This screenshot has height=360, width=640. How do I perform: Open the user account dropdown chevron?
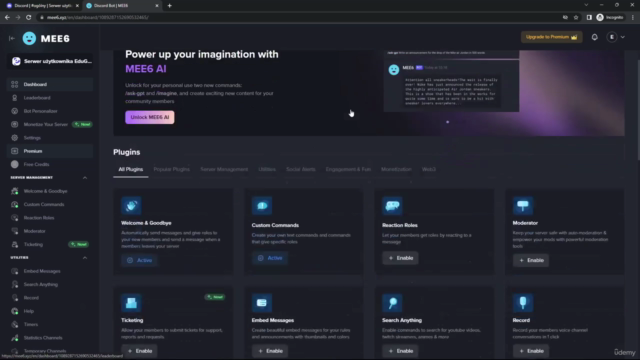623,37
